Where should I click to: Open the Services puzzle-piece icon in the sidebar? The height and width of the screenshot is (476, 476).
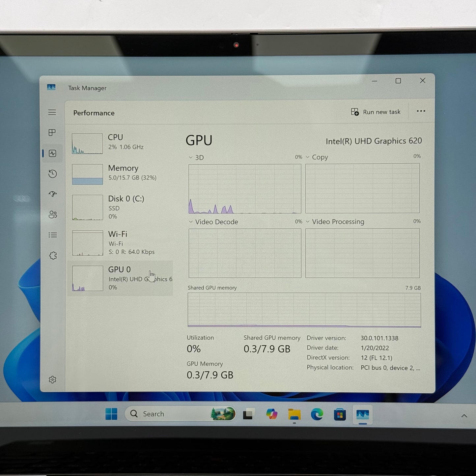pyautogui.click(x=53, y=256)
